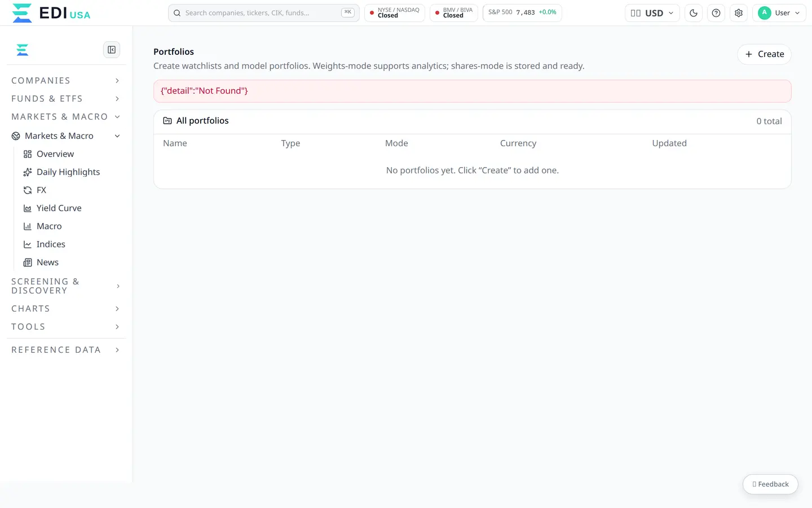Click the Yield Curve chart icon
Image resolution: width=812 pixels, height=508 pixels.
[x=27, y=208]
